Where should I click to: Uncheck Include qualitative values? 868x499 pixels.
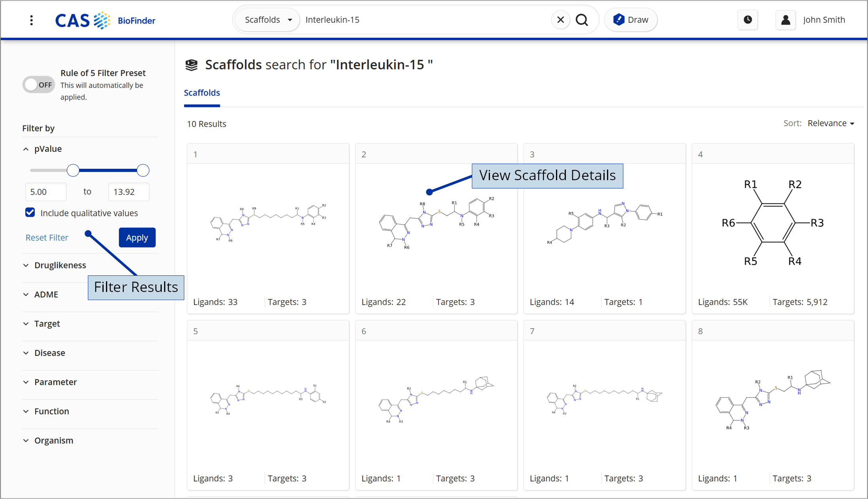[30, 213]
